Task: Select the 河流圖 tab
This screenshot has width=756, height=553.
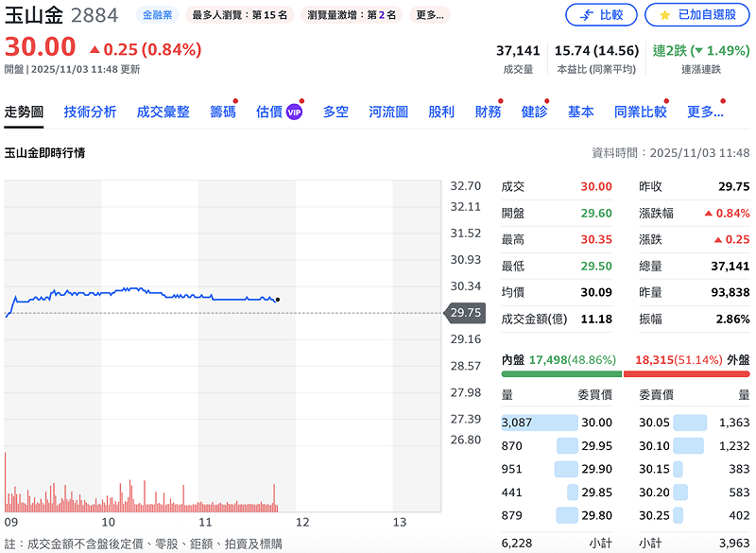Action: click(x=387, y=112)
